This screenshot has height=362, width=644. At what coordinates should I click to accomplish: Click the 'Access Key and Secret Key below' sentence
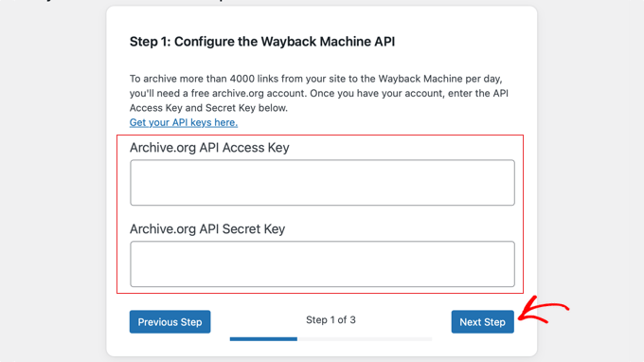point(208,108)
